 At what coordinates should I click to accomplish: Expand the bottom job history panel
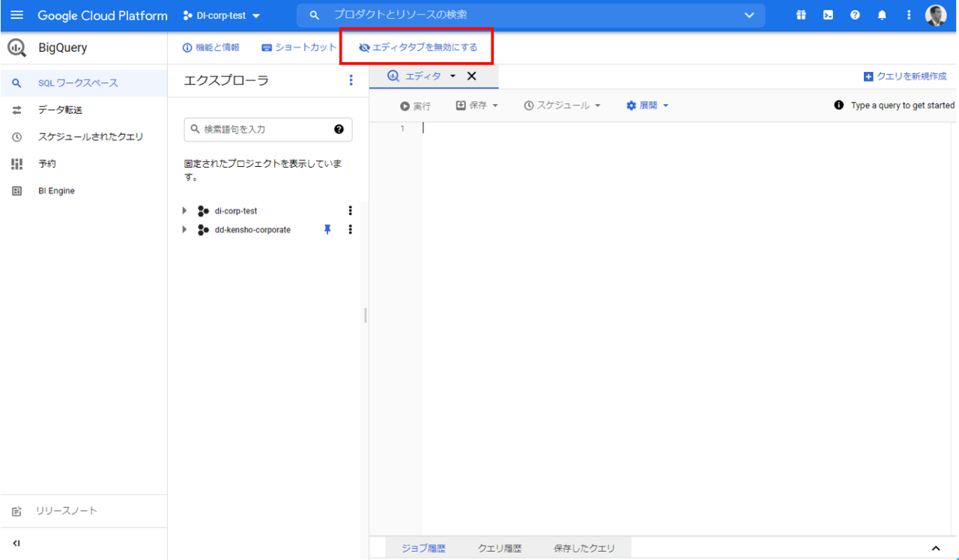point(935,549)
